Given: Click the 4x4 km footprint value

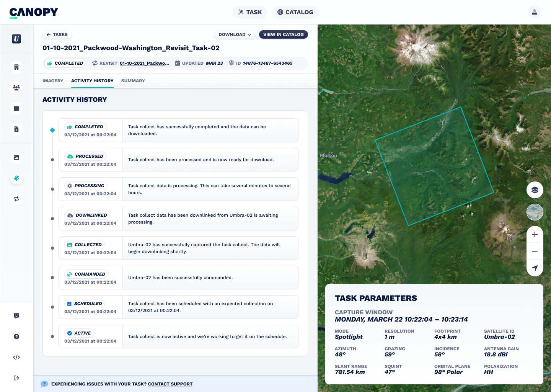Looking at the screenshot, I should tap(445, 337).
